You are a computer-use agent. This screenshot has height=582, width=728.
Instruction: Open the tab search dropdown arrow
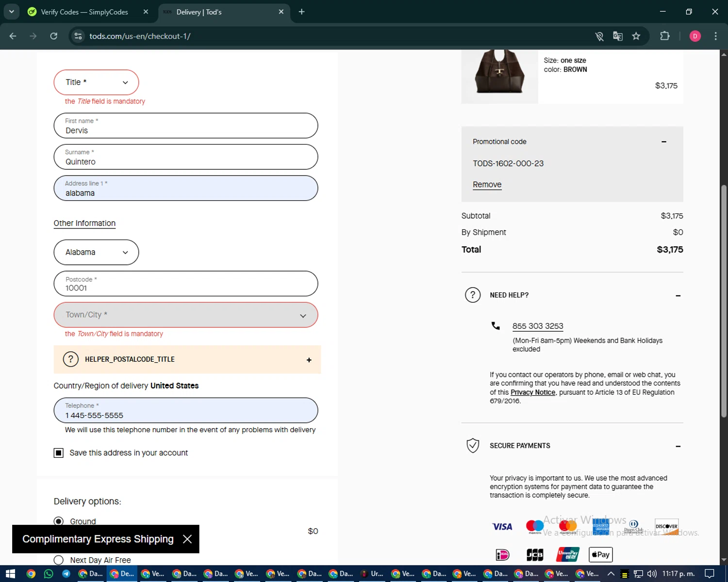pos(11,12)
